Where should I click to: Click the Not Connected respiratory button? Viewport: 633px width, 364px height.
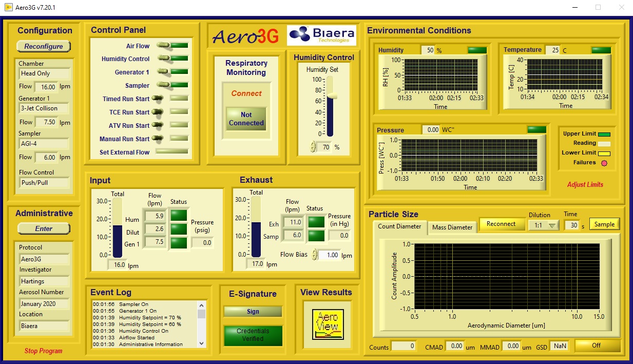[x=246, y=119]
